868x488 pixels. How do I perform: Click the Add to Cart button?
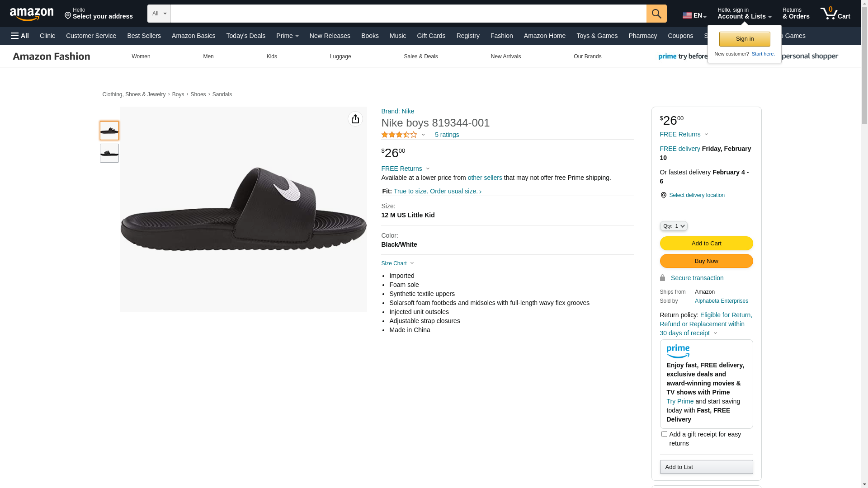pos(706,244)
